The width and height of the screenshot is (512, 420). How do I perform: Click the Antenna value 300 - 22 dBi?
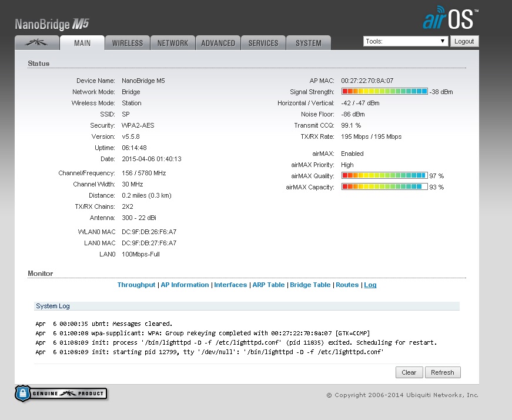pyautogui.click(x=139, y=218)
